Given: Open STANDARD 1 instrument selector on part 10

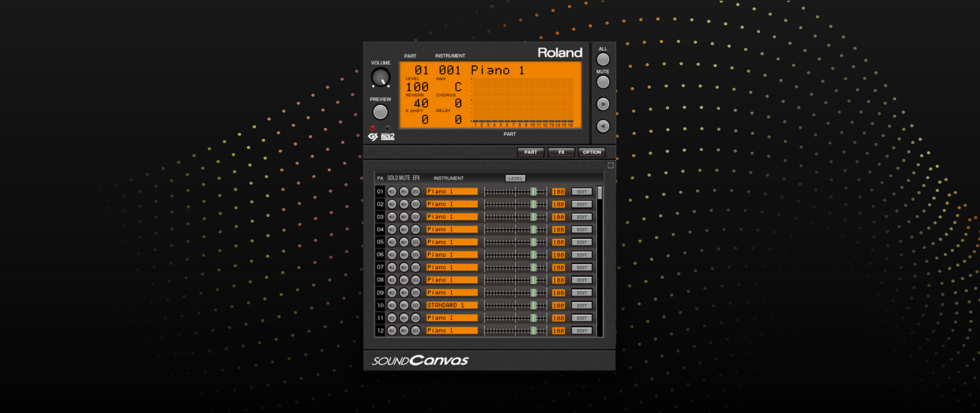Looking at the screenshot, I should click(x=452, y=305).
